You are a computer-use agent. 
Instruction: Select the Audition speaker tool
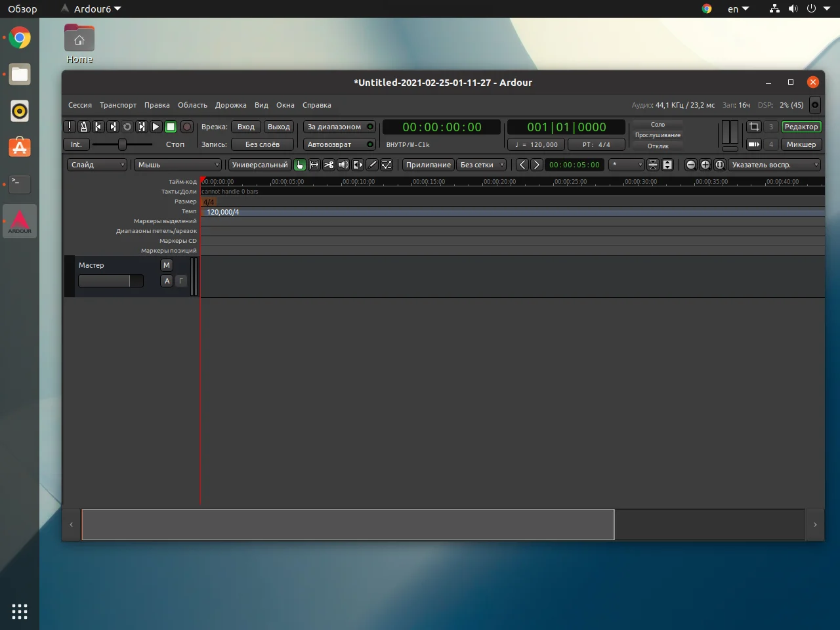coord(343,165)
